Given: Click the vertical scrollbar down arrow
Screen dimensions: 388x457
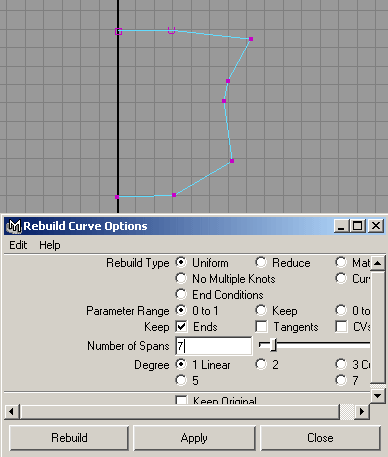Looking at the screenshot, I should [x=377, y=396].
